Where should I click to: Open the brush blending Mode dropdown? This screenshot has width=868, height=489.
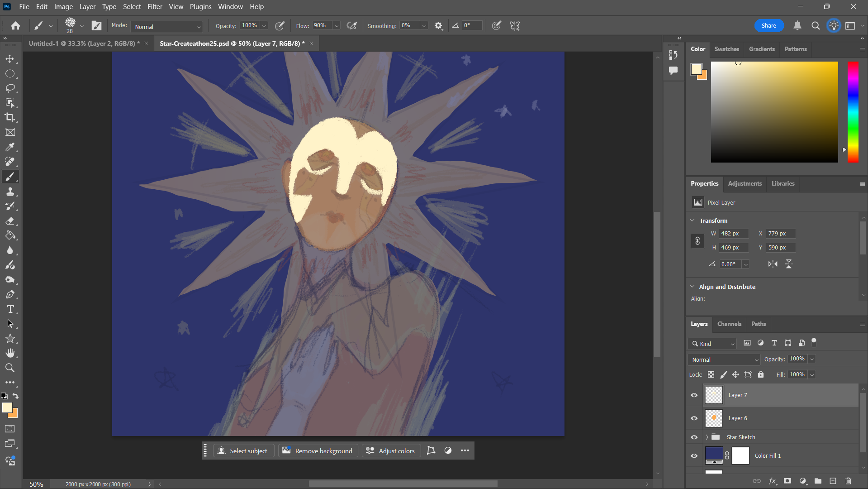click(166, 27)
